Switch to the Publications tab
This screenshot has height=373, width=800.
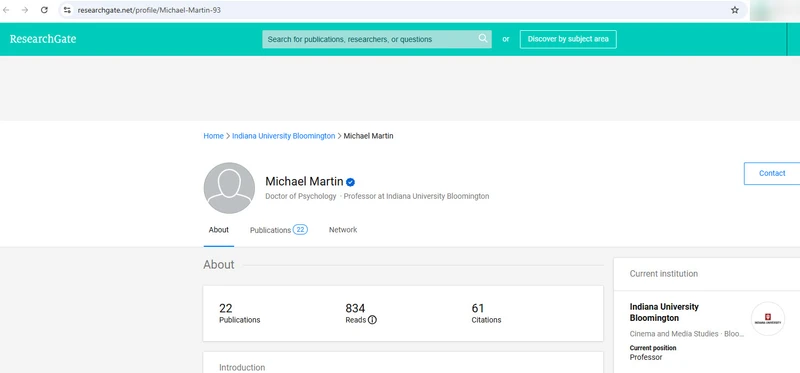279,230
